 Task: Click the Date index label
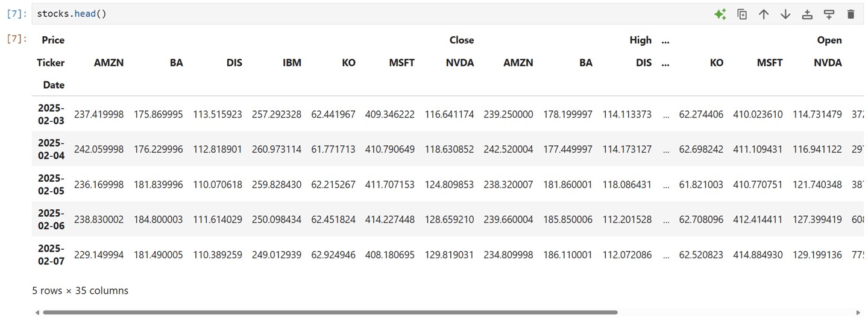click(54, 85)
